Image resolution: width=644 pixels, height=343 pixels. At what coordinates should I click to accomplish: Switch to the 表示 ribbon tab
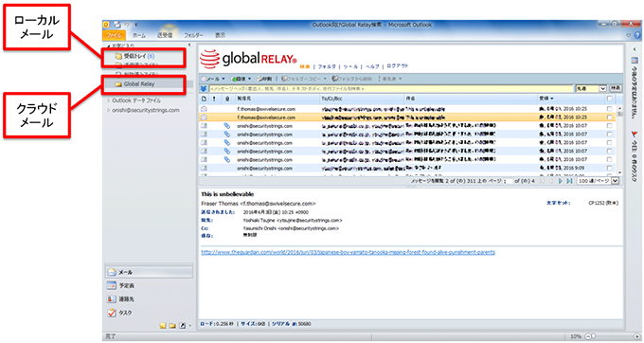[220, 35]
